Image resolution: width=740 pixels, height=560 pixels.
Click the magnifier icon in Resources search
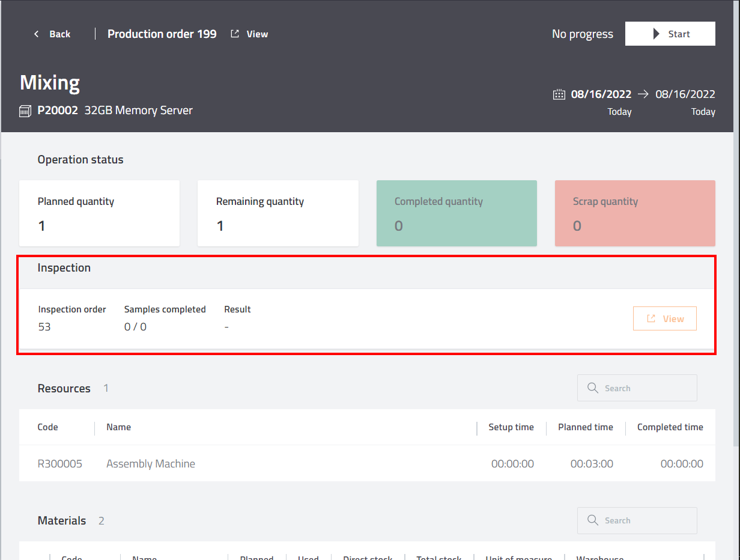coord(593,388)
